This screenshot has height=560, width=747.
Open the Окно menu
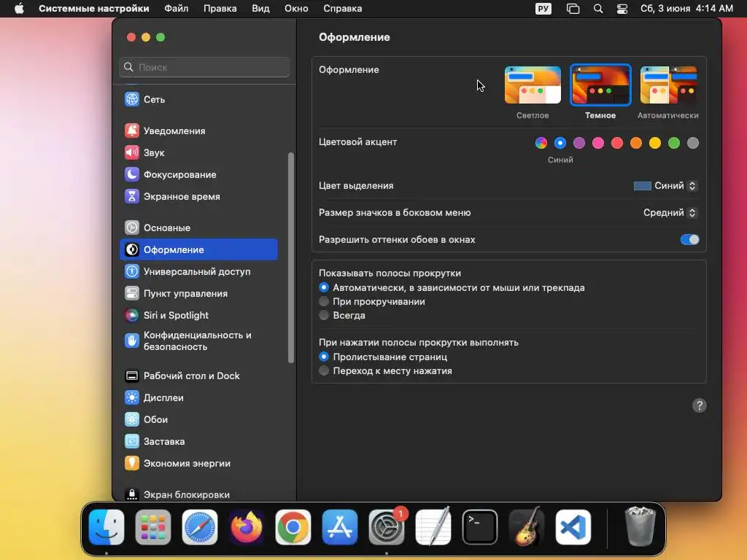click(x=296, y=9)
